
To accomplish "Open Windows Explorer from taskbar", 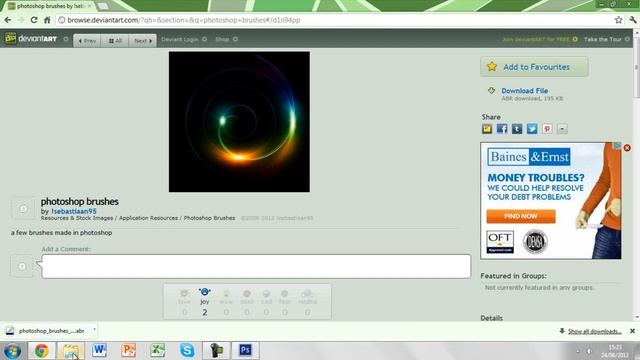I will pos(71,351).
